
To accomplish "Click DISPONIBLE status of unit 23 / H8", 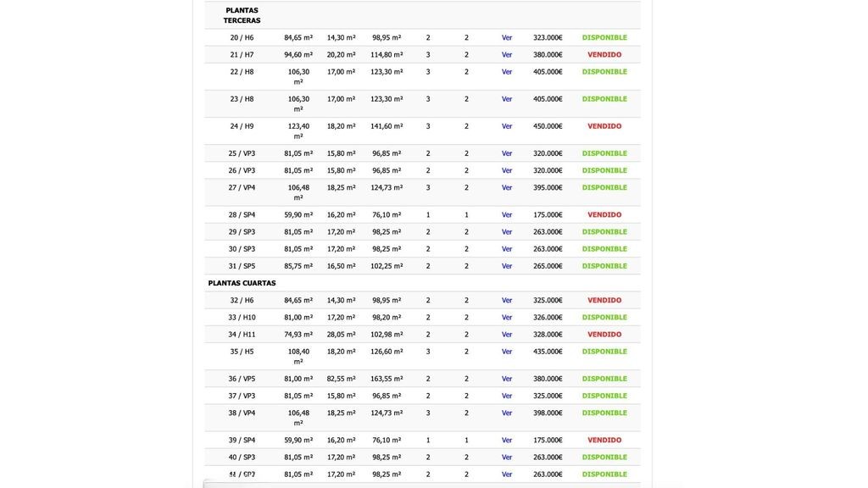I will [x=604, y=99].
